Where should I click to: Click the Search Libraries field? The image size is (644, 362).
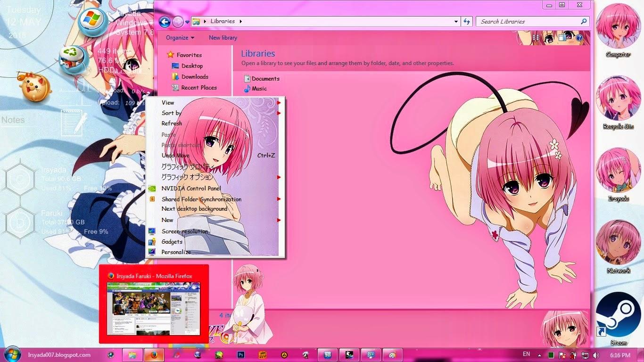coord(528,22)
